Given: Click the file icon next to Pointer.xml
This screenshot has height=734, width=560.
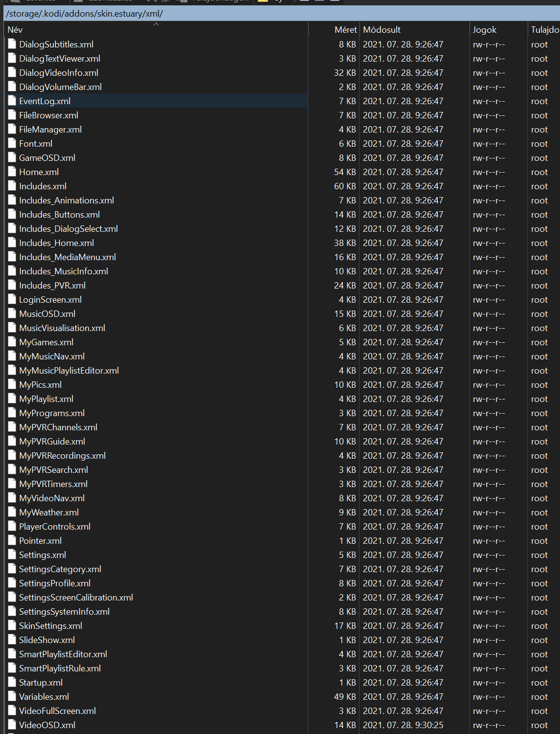Looking at the screenshot, I should click(12, 540).
